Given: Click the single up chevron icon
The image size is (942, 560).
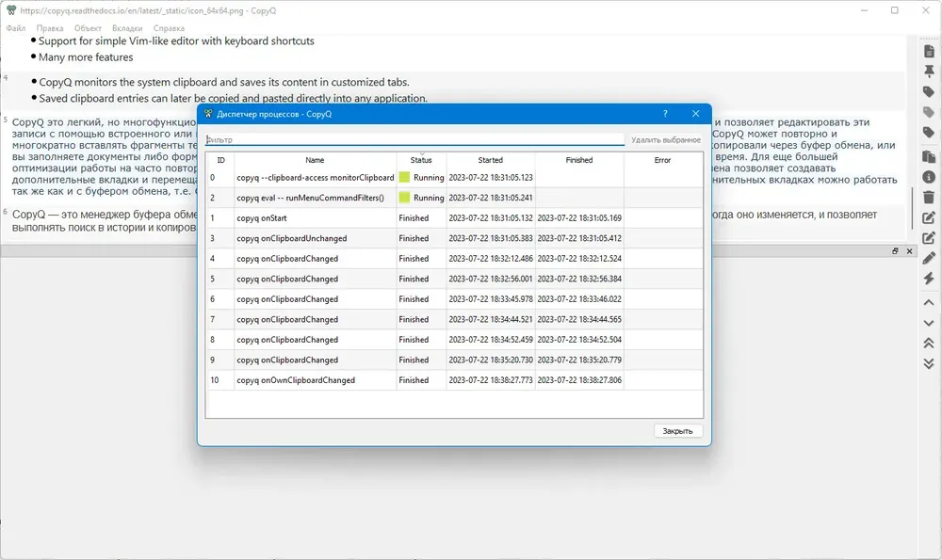Looking at the screenshot, I should click(x=929, y=302).
